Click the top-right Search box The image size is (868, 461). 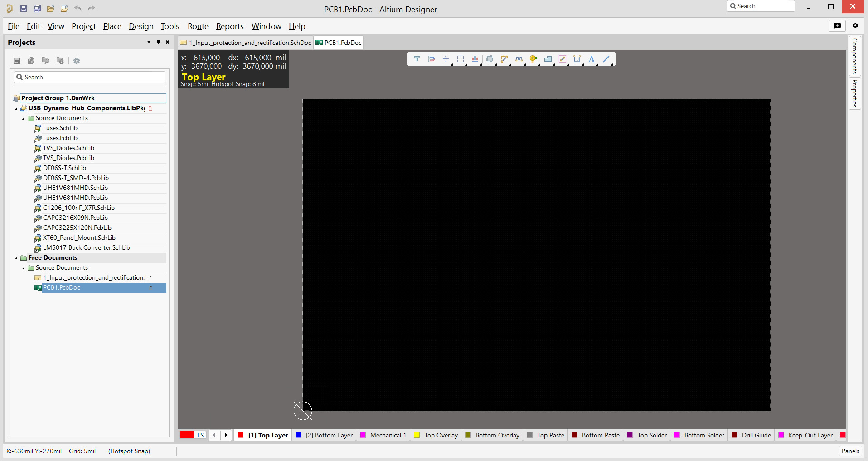coord(761,6)
